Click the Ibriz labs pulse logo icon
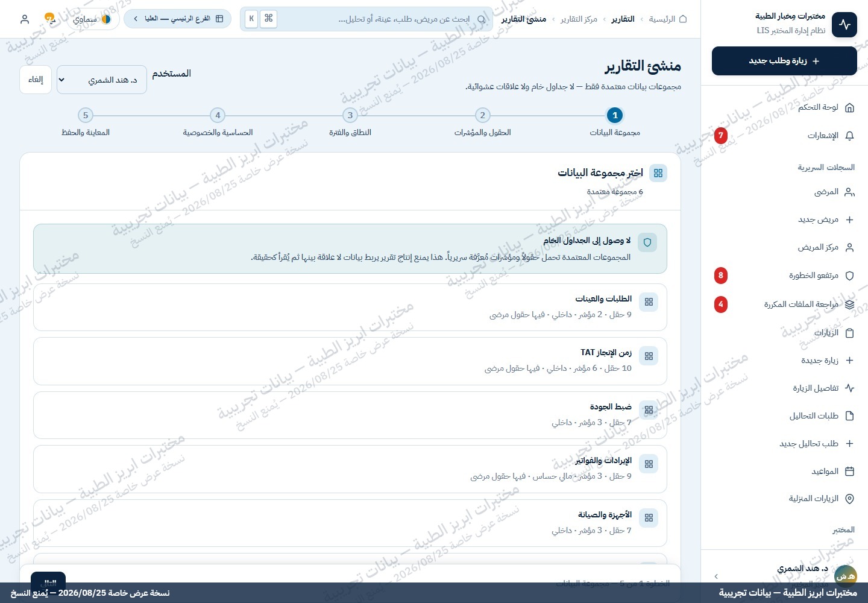 pos(844,25)
